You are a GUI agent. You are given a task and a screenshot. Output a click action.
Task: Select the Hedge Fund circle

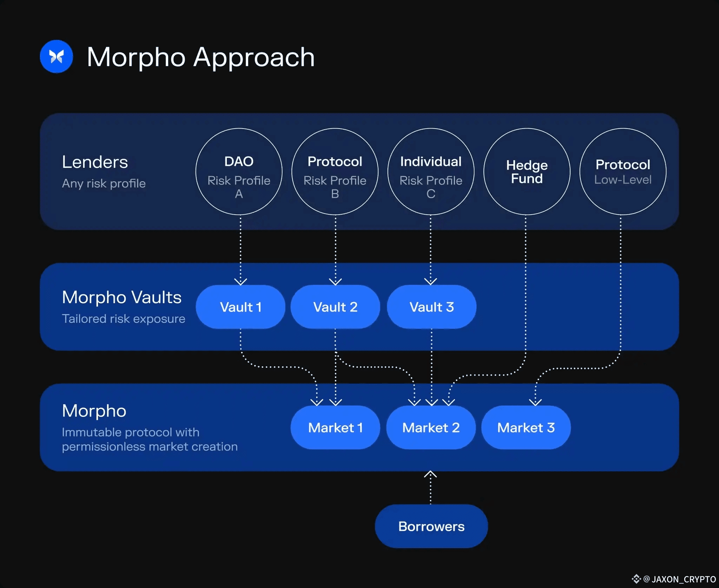tap(527, 171)
